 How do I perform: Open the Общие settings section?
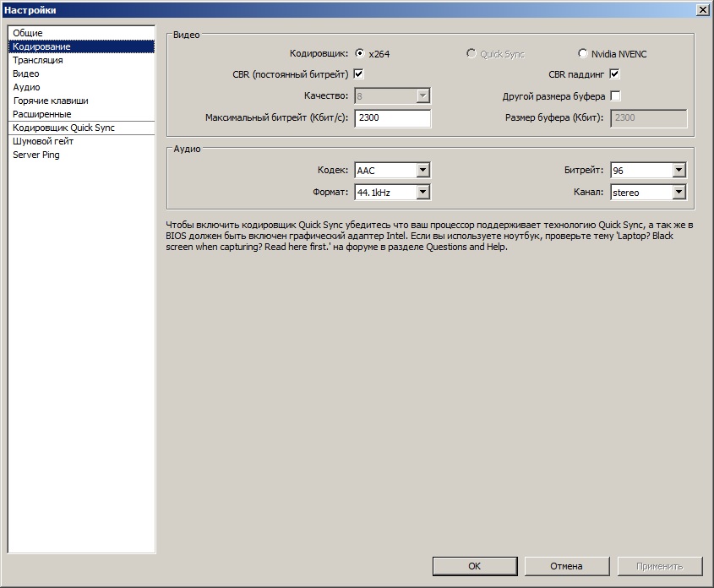pos(81,33)
